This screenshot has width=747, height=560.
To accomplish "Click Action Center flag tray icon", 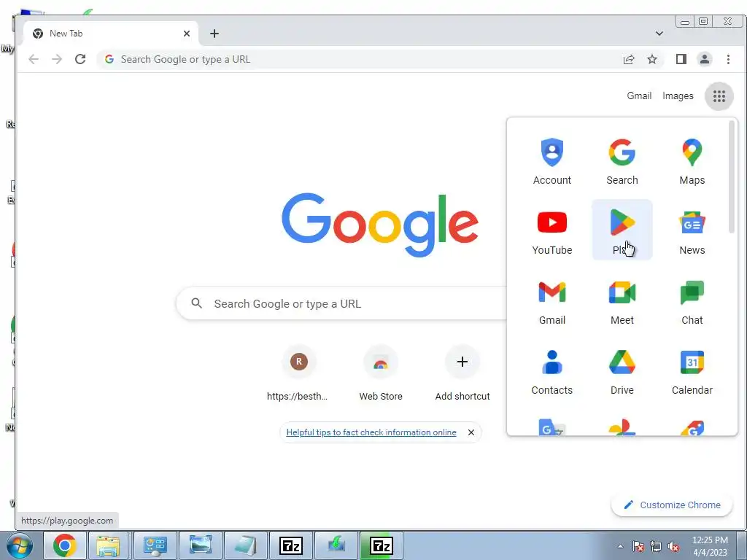I will [638, 546].
